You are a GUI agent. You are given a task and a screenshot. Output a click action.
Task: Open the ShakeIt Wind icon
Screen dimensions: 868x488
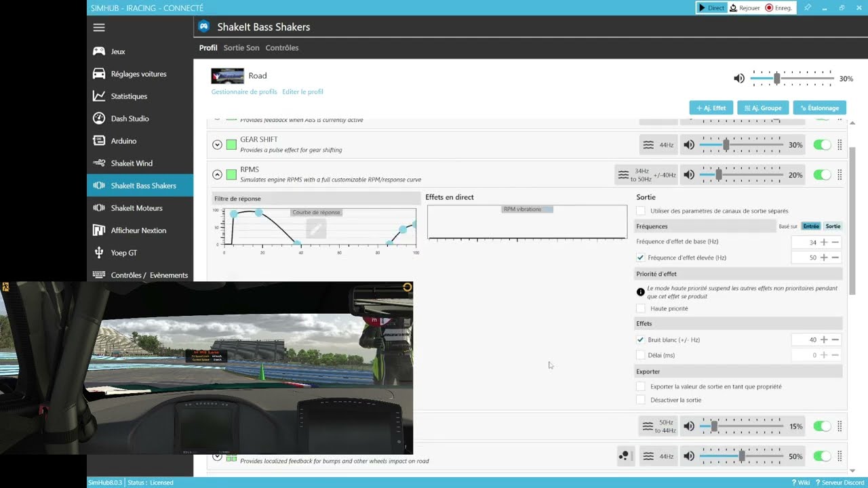click(99, 163)
